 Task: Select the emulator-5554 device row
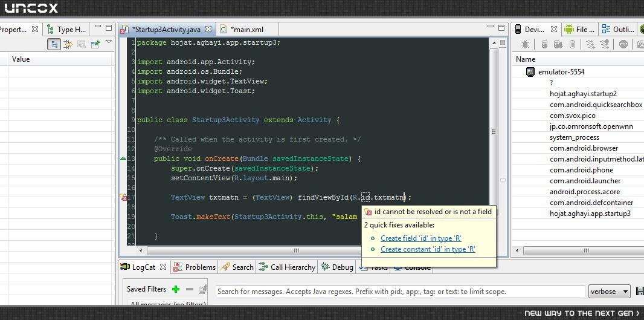tap(561, 72)
